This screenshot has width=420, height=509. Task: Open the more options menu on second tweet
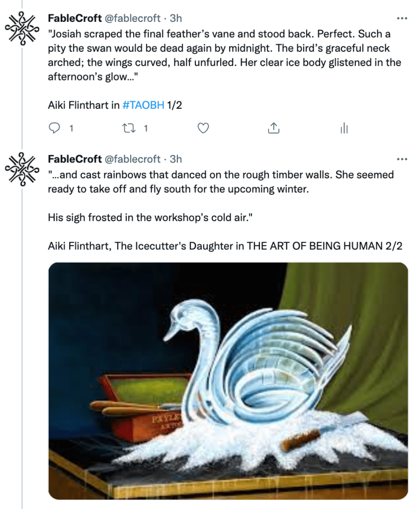(402, 160)
